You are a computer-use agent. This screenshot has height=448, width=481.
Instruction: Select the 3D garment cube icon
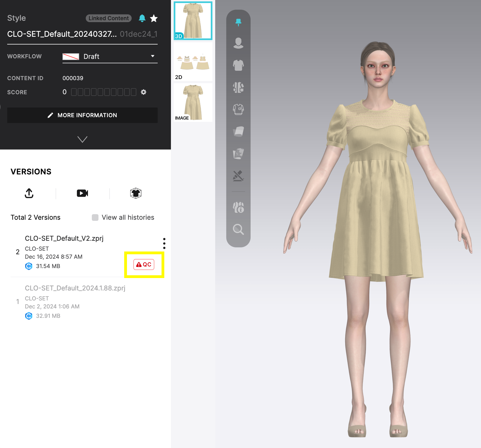(135, 193)
